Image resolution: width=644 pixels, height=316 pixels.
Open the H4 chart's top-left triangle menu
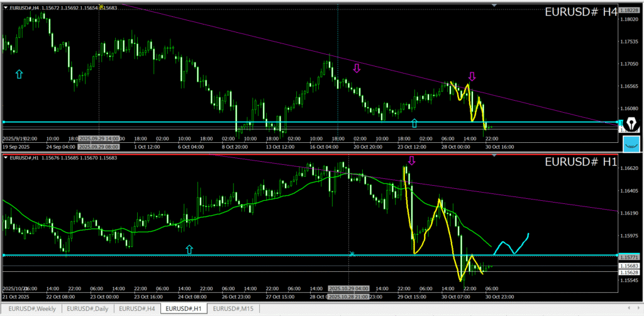(x=6, y=8)
